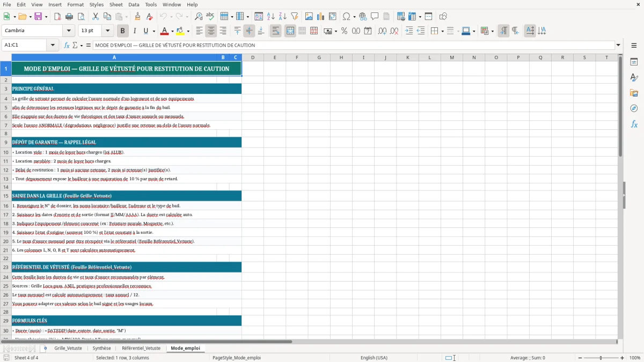Click the Print icon
644x362 pixels.
tap(69, 17)
